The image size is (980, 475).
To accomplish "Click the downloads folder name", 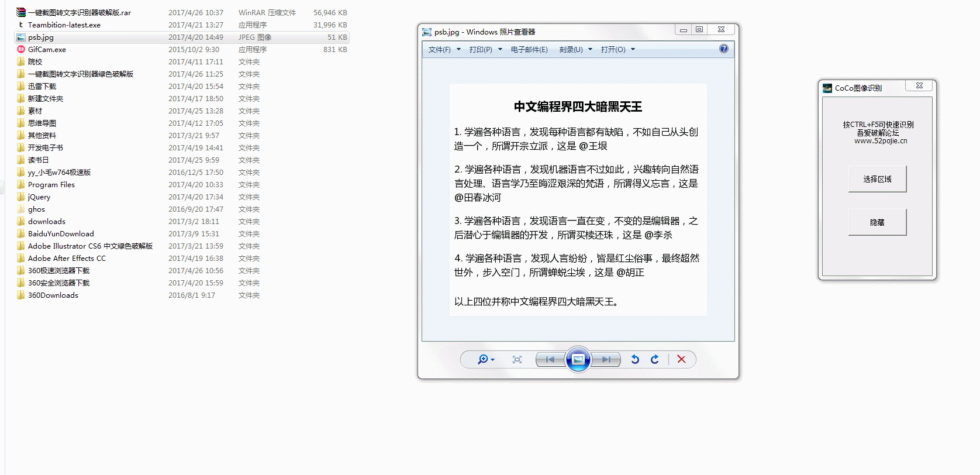I will click(47, 222).
